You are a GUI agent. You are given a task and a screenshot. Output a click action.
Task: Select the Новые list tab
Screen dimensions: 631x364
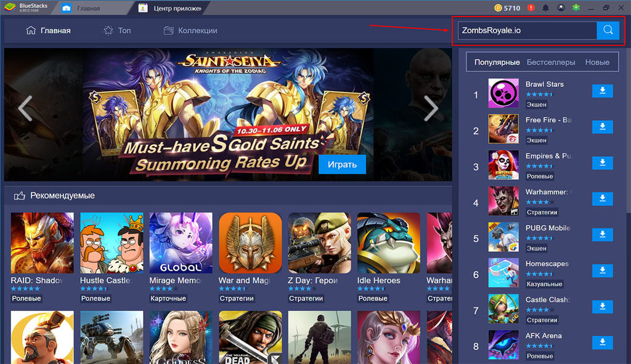pyautogui.click(x=597, y=62)
